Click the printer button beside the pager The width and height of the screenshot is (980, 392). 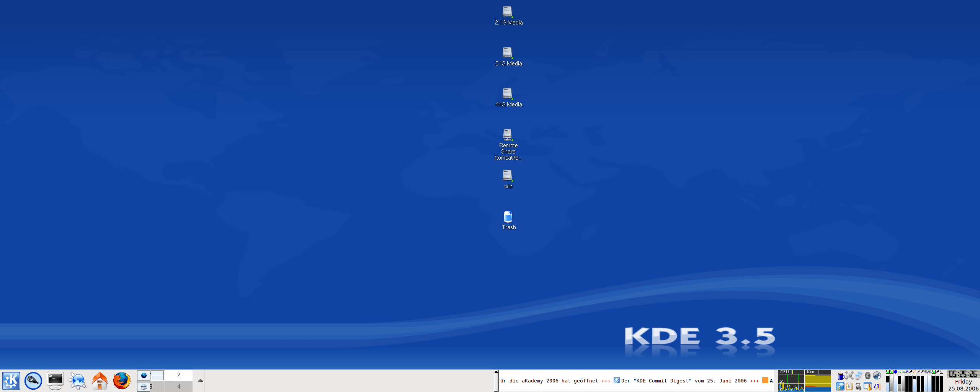144,387
